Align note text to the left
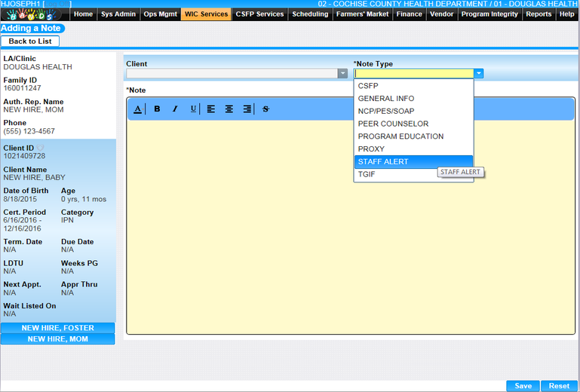 click(212, 109)
